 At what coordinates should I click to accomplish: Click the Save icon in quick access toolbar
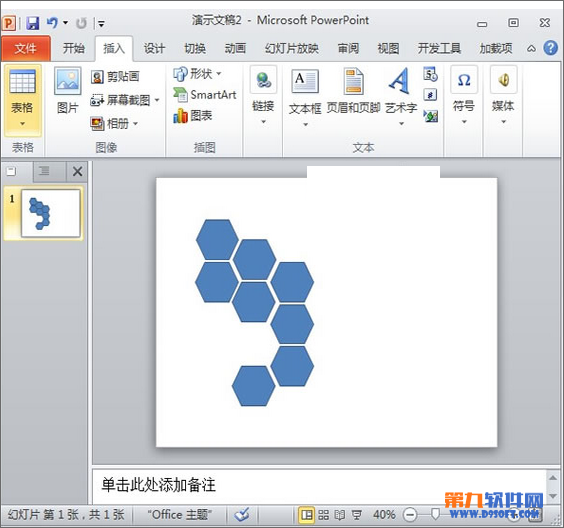33,24
